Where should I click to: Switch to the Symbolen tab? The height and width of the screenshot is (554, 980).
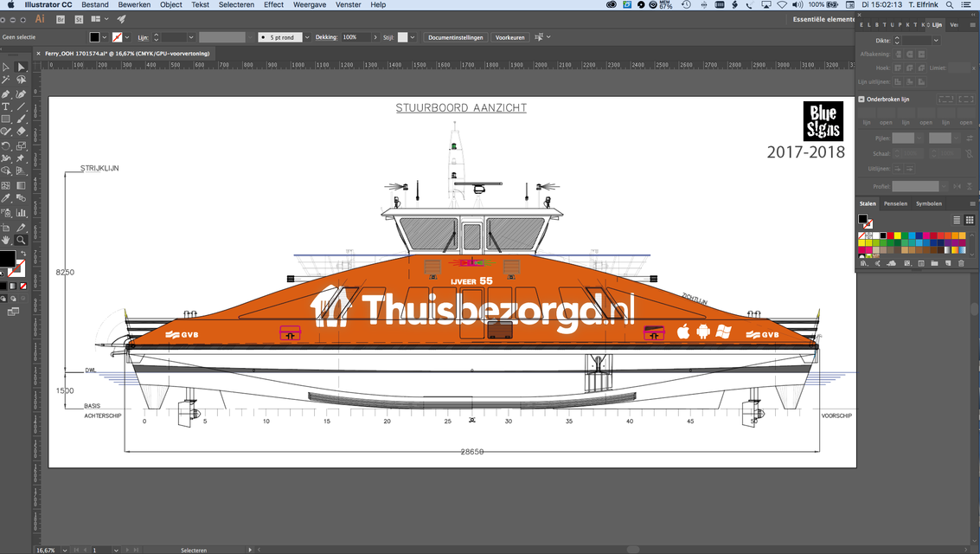929,203
